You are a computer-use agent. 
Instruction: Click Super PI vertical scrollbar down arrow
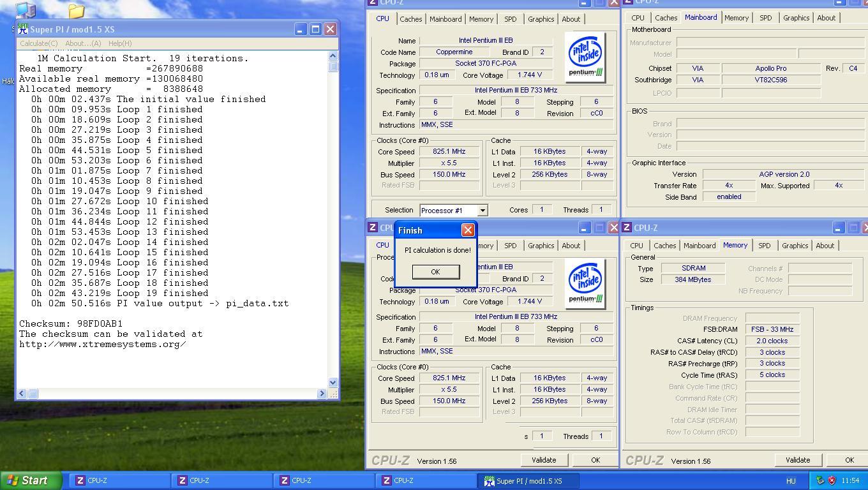tap(333, 382)
